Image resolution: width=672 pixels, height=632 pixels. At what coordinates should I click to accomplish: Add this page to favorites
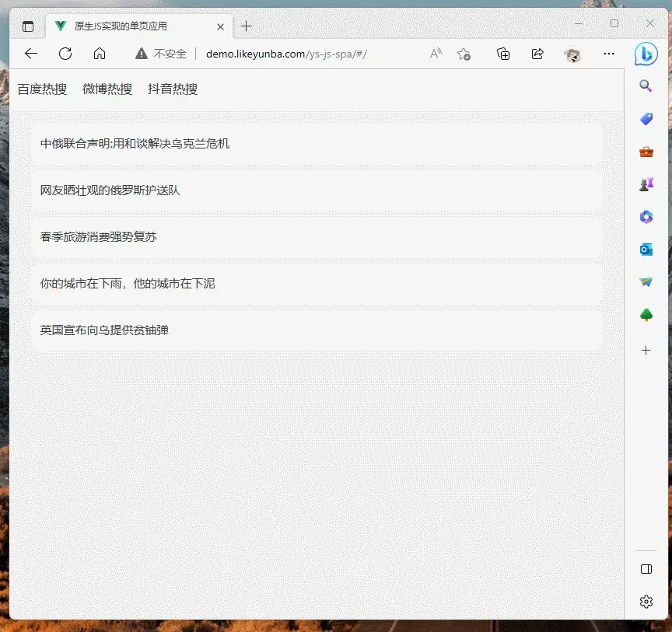464,54
